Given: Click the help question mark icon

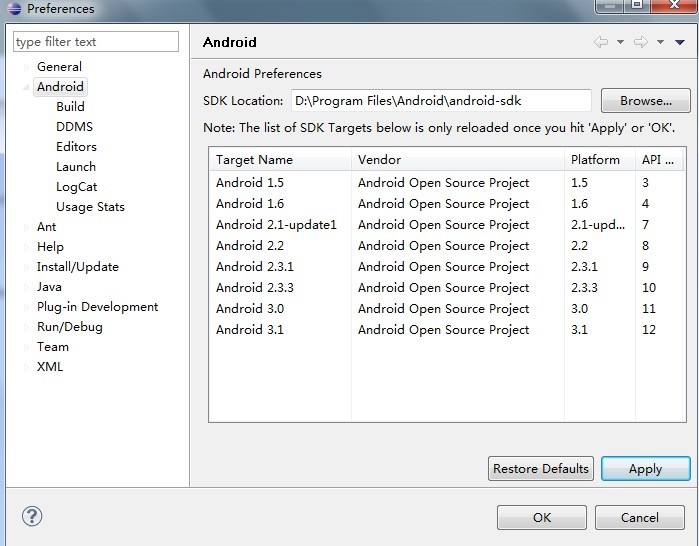Looking at the screenshot, I should pos(32,517).
